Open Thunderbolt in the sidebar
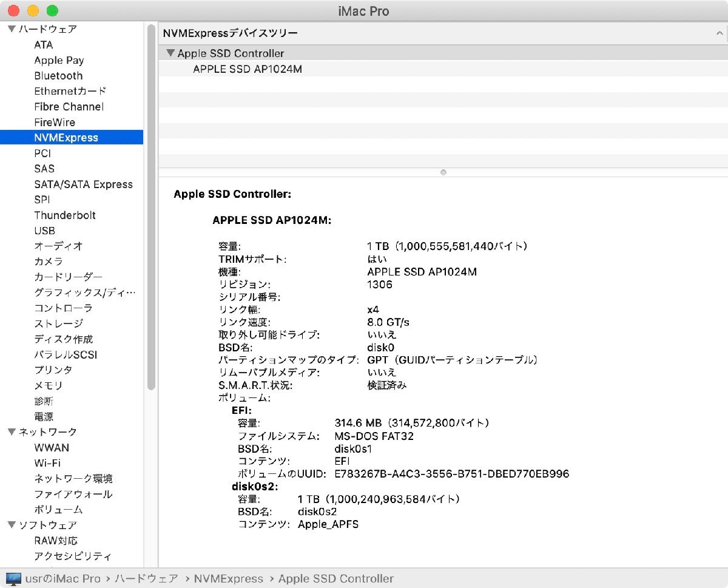 click(65, 215)
